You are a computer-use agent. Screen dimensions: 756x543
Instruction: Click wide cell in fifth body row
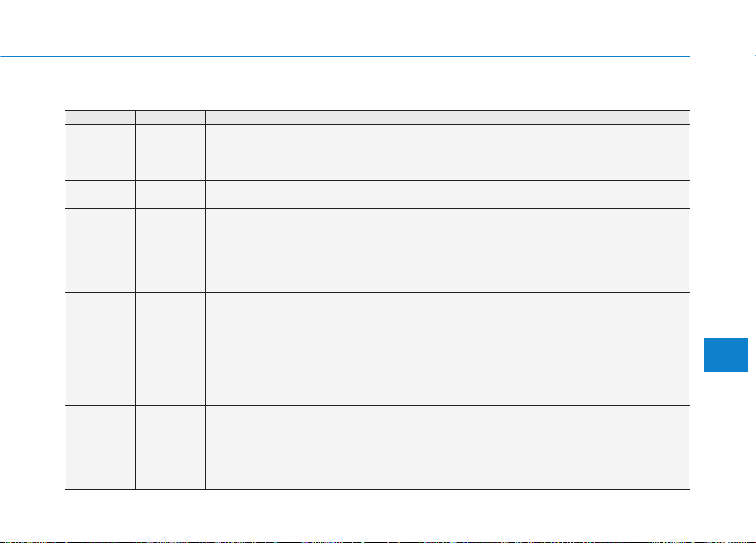447,251
